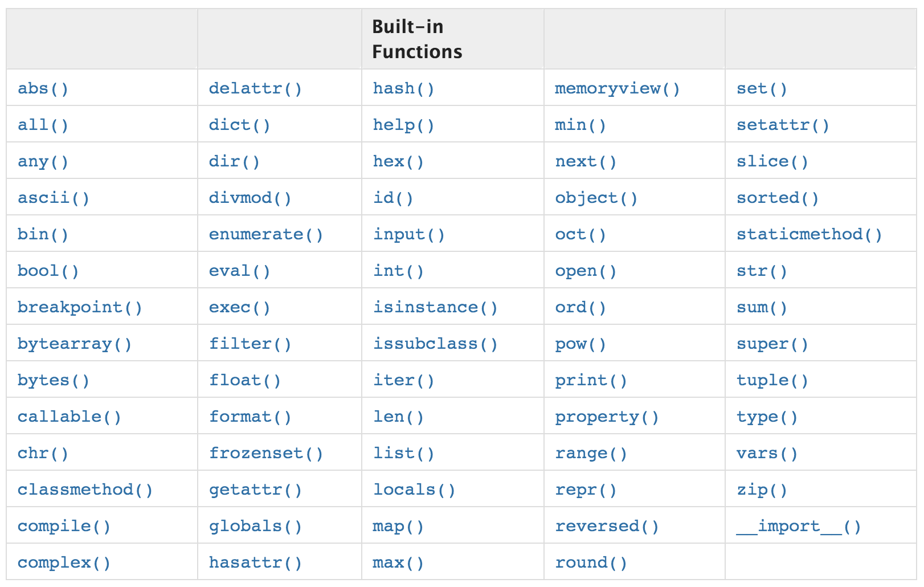Open the ascii() function link
The height and width of the screenshot is (587, 924).
(x=54, y=198)
